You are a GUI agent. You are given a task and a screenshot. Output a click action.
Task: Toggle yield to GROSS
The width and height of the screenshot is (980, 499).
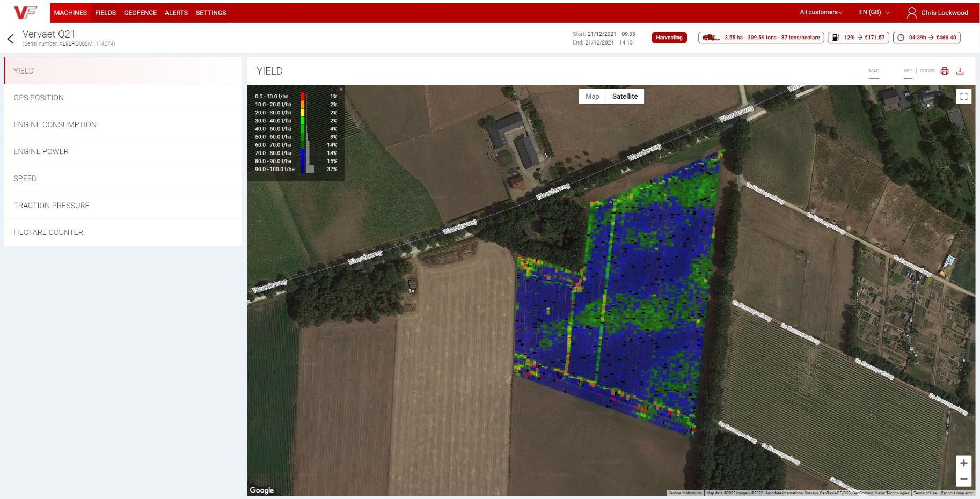pyautogui.click(x=927, y=71)
